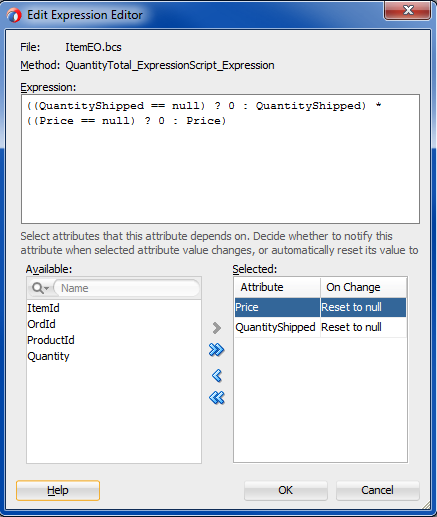This screenshot has width=437, height=517.
Task: Click the On Change column header
Action: point(364,287)
